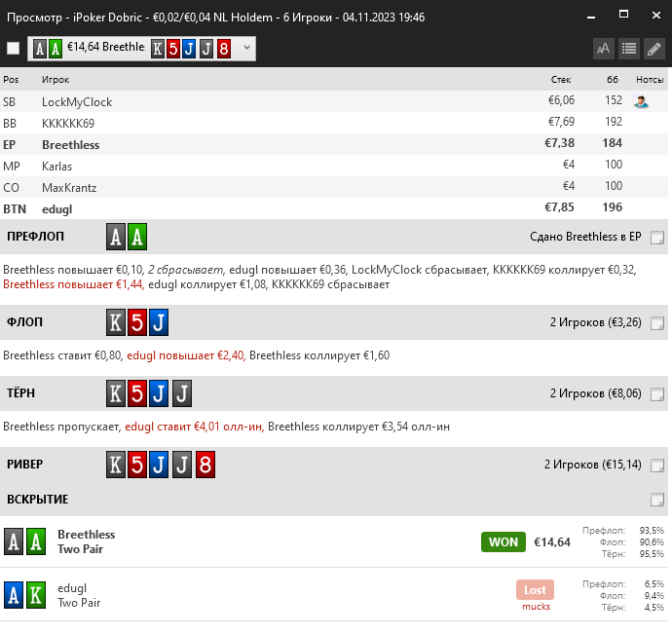672x634 pixels.
Task: Open the €14,64 Breethless hand combo box
Action: pyautogui.click(x=141, y=49)
